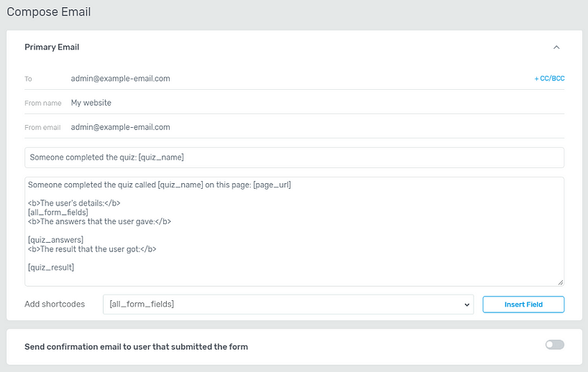Collapse the Primary Email section chevron

[x=556, y=47]
